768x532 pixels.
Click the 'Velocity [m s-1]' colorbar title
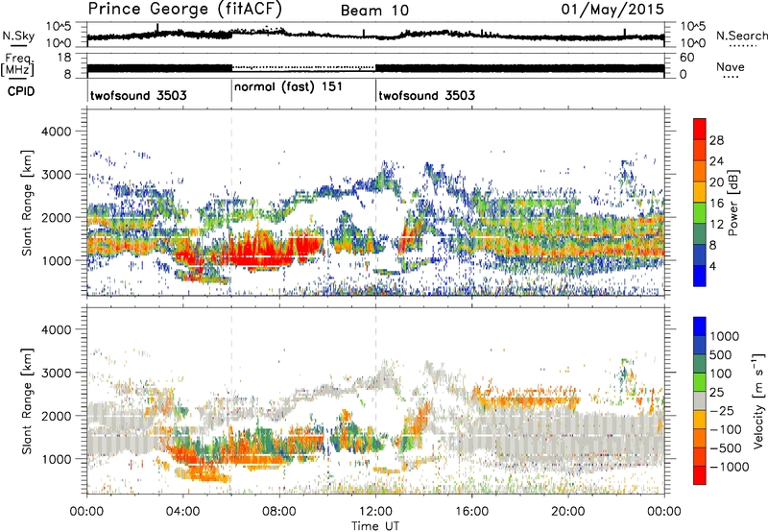758,400
